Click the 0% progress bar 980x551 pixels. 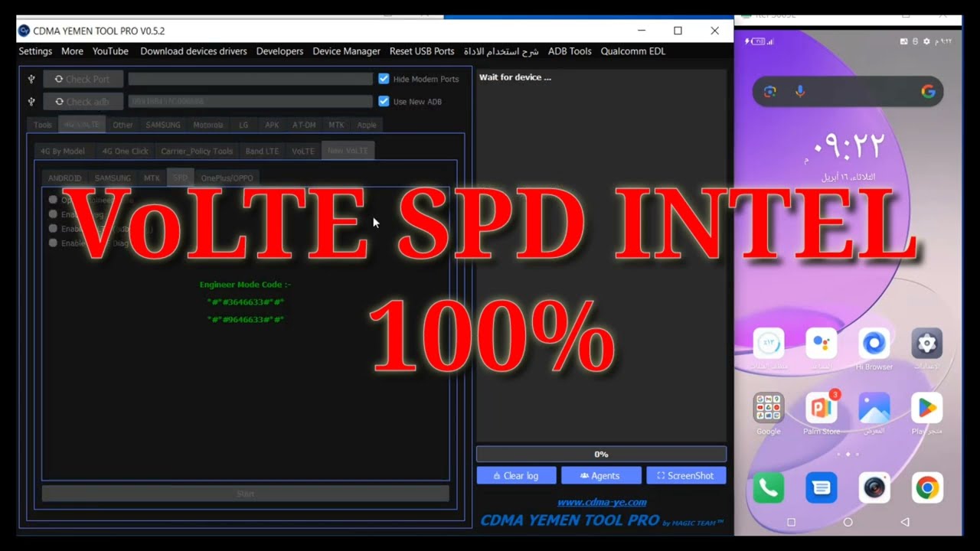click(601, 454)
